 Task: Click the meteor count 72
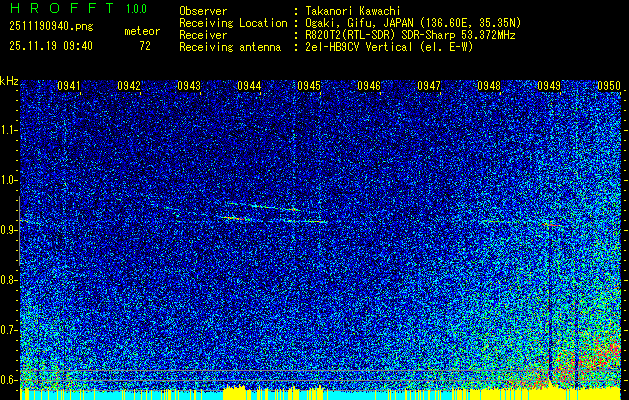point(145,46)
